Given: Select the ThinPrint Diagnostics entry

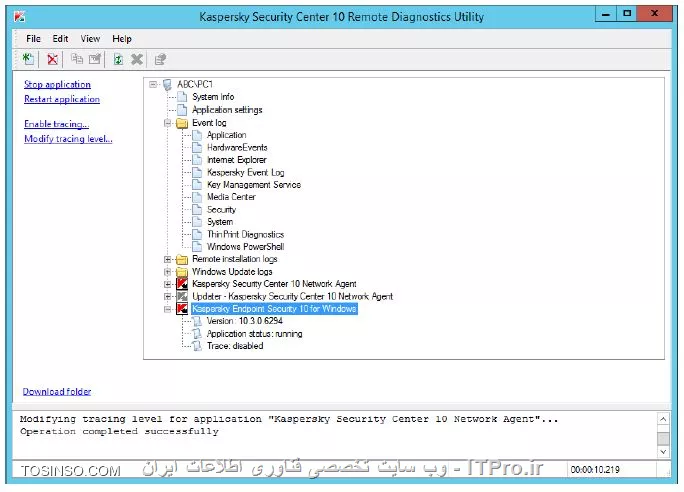Looking at the screenshot, I should click(246, 235).
